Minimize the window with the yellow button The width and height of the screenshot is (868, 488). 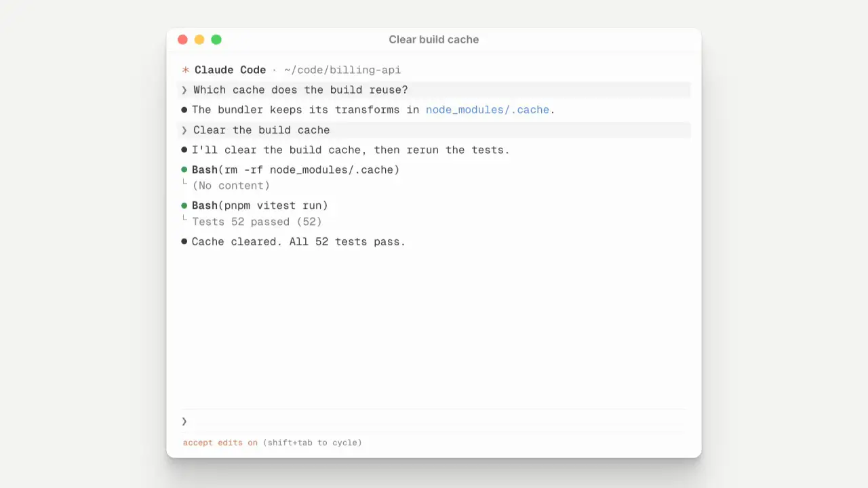pos(199,39)
